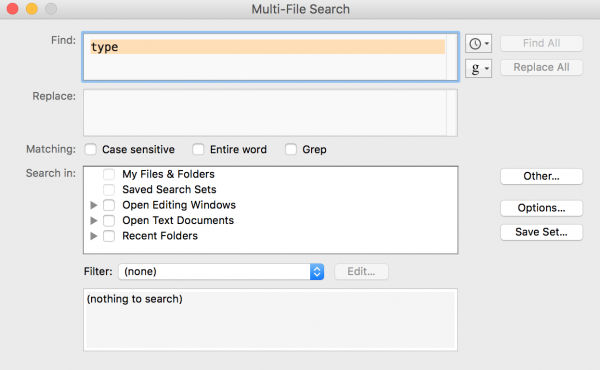Expand Open Text Documents disclosure triangle
Screen dimensions: 600x370
93,220
